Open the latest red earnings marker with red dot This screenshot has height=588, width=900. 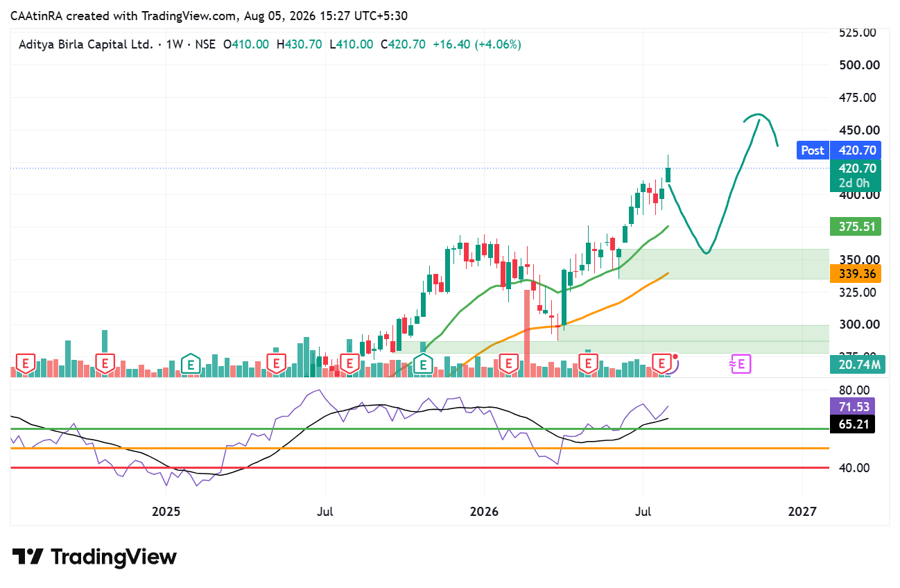663,363
